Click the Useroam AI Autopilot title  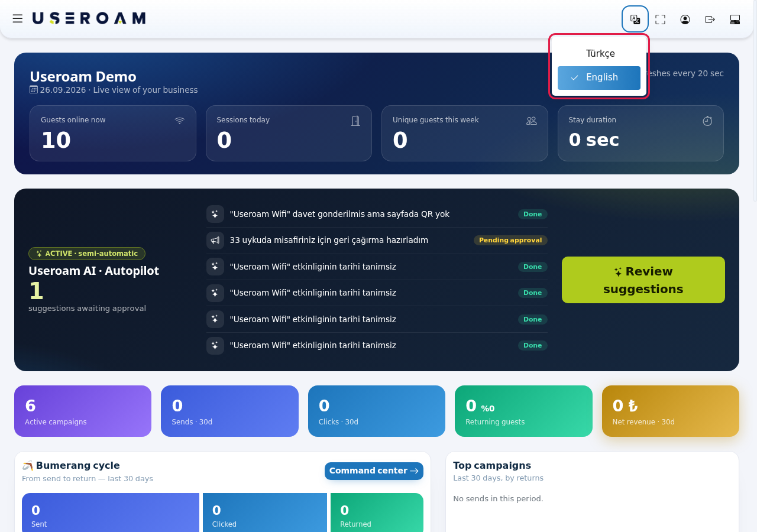click(x=93, y=271)
